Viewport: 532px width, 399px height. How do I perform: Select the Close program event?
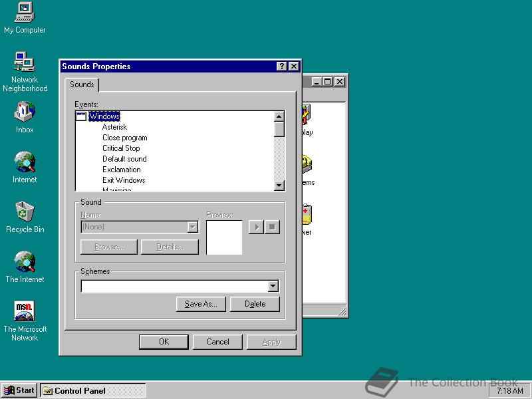coord(125,138)
